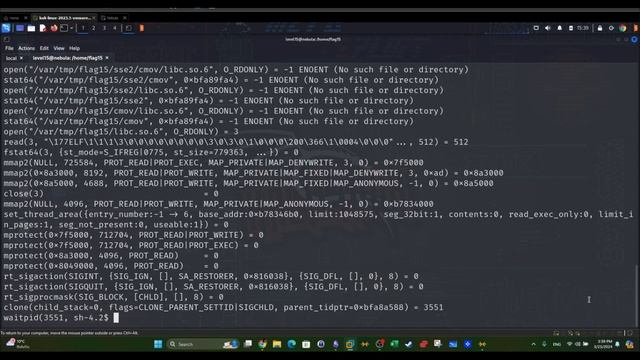This screenshot has width=640, height=360.
Task: Open the Actions menu
Action: coord(27,48)
